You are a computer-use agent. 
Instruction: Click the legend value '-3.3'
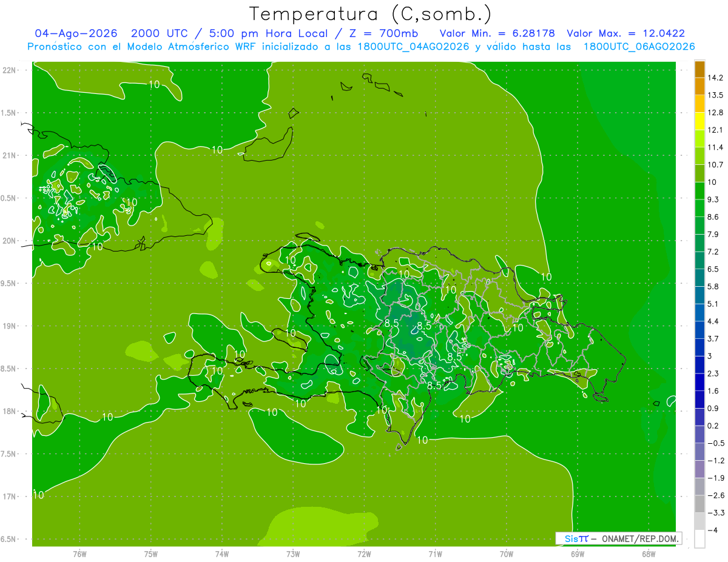click(x=716, y=512)
